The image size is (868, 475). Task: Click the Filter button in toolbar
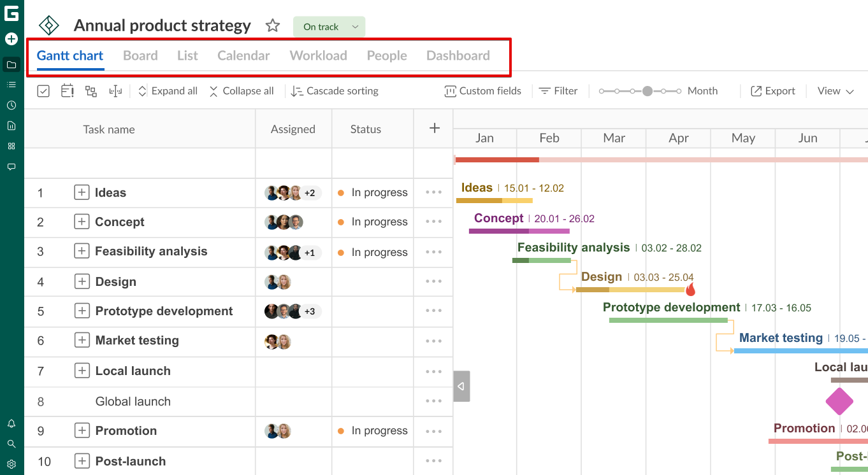[558, 91]
